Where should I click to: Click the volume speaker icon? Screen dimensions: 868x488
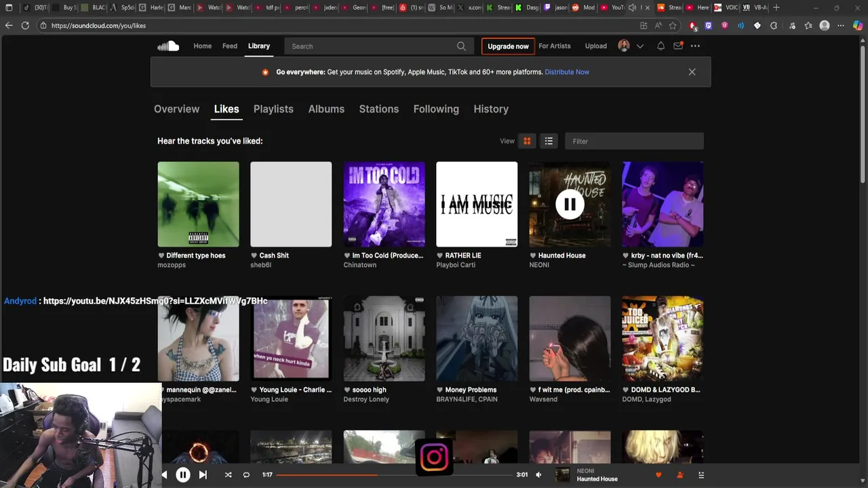538,475
